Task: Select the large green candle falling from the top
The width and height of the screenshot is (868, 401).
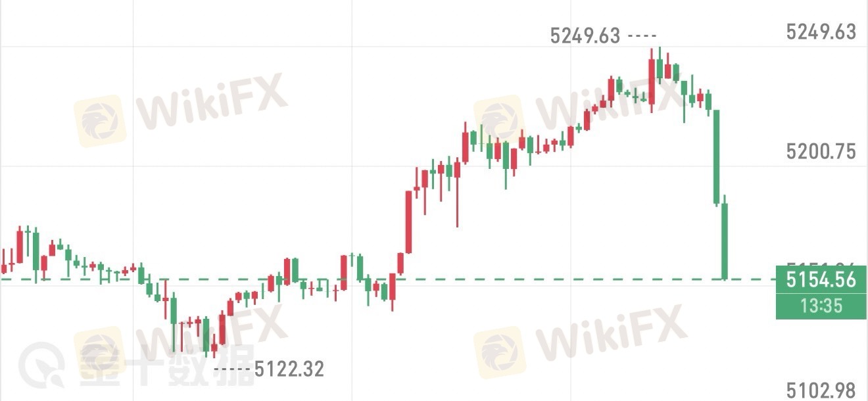Action: tap(717, 156)
